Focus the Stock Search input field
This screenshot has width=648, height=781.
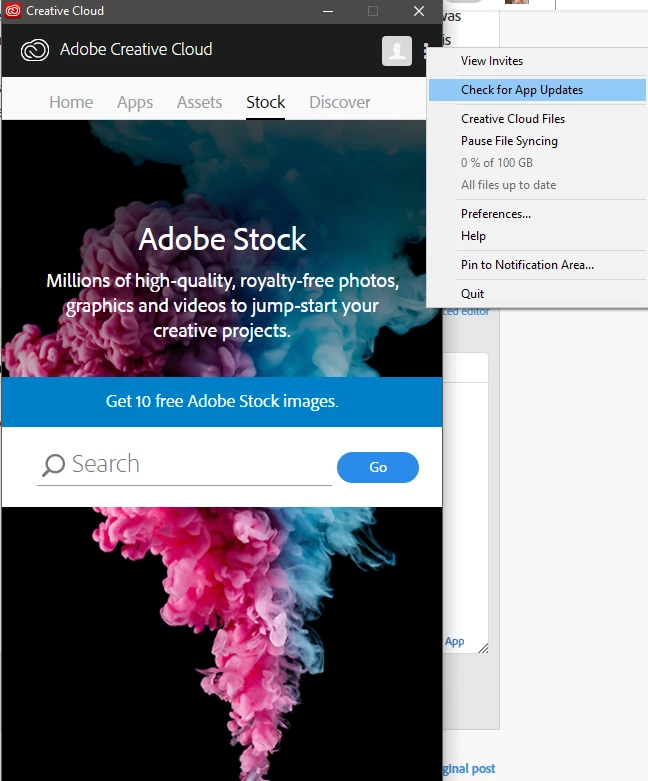click(184, 465)
